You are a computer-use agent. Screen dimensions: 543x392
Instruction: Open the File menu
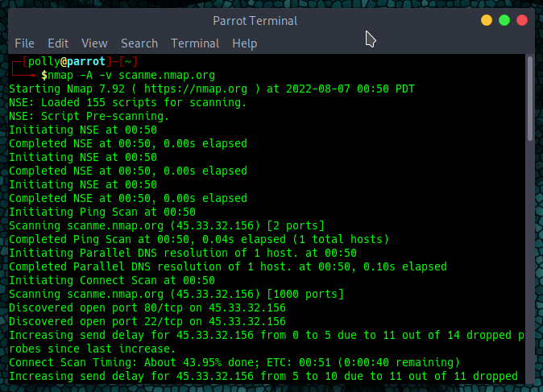[25, 43]
